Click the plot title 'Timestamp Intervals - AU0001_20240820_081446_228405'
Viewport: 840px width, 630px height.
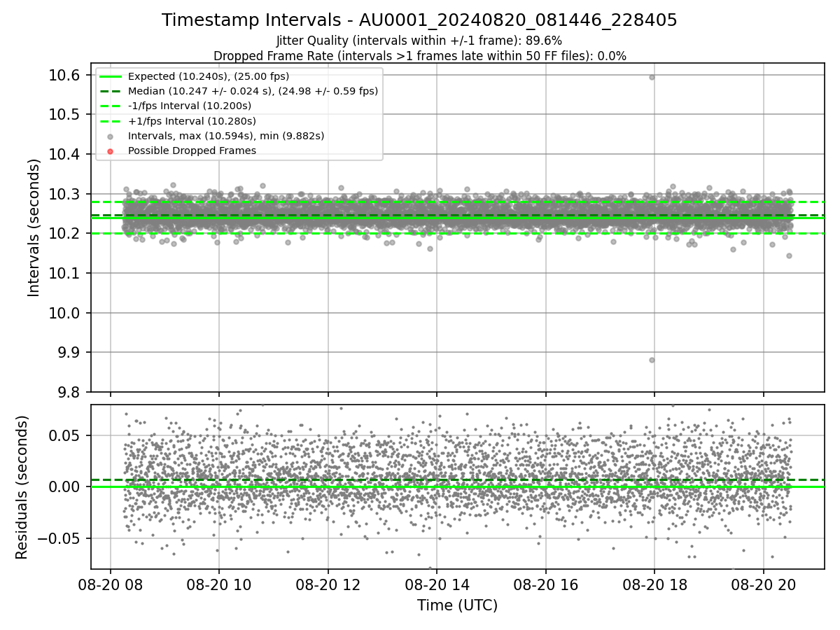pos(419,20)
